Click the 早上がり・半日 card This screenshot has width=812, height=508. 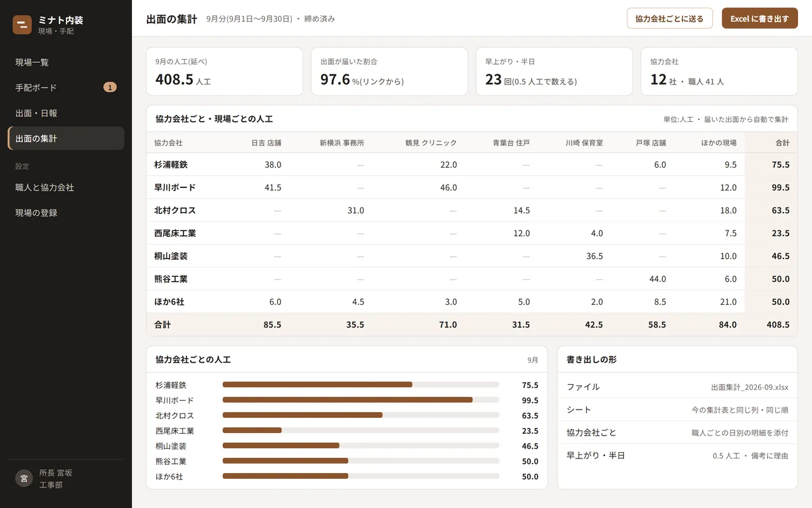554,71
